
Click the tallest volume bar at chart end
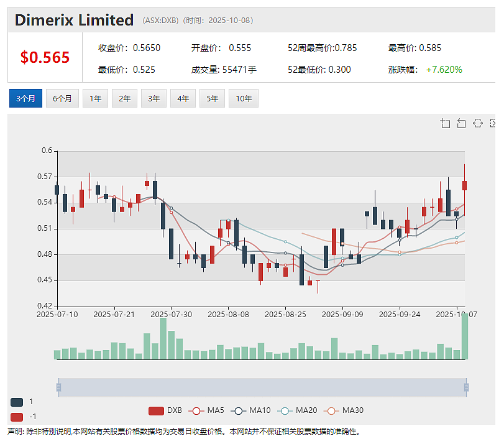(x=465, y=336)
